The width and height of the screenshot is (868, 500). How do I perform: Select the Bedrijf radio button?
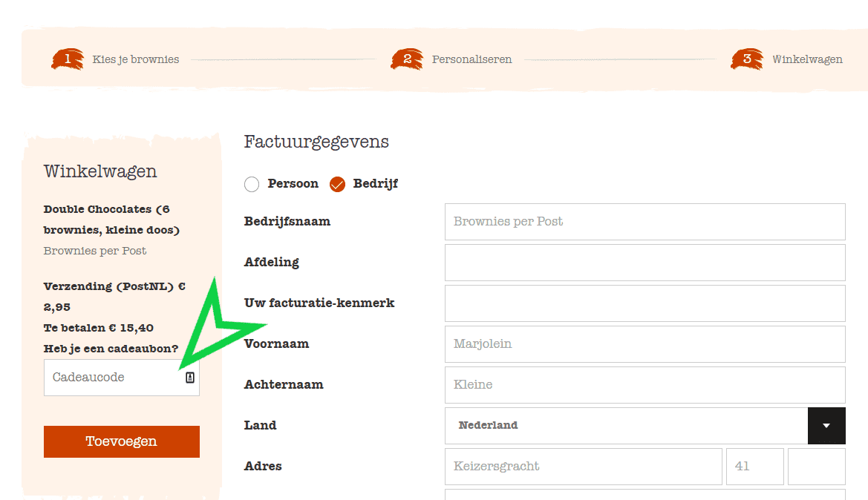(x=338, y=184)
